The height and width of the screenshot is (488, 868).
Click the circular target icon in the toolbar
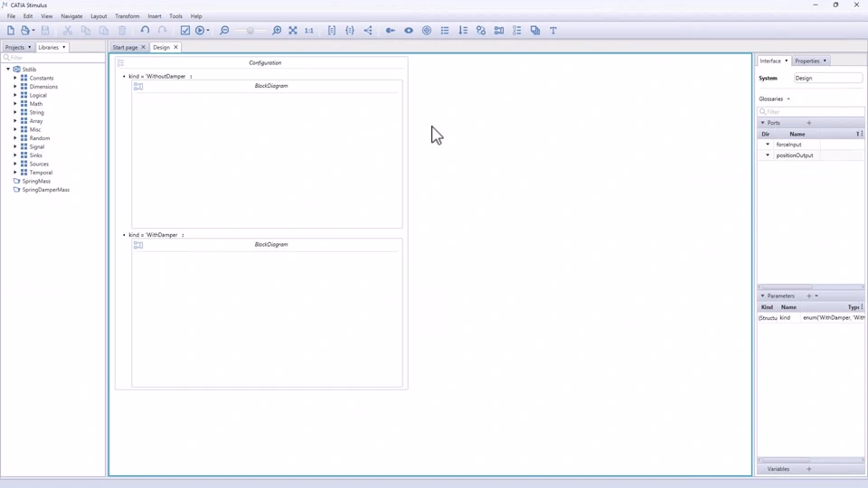[427, 31]
